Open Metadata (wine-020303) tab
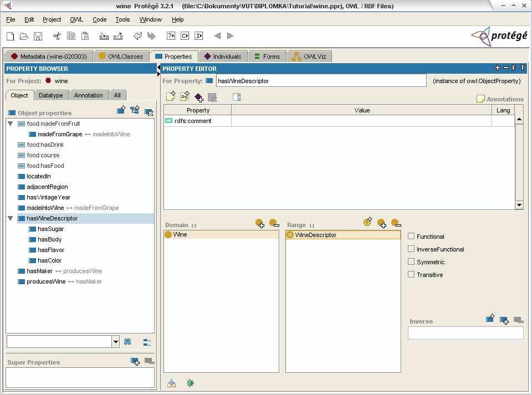The height and width of the screenshot is (395, 532). click(x=49, y=57)
